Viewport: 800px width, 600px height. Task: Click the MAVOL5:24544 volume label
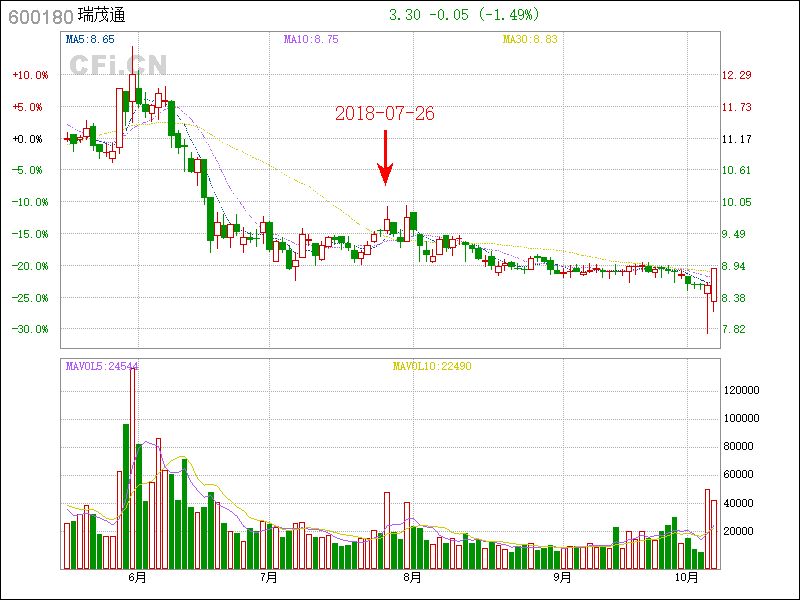(102, 366)
